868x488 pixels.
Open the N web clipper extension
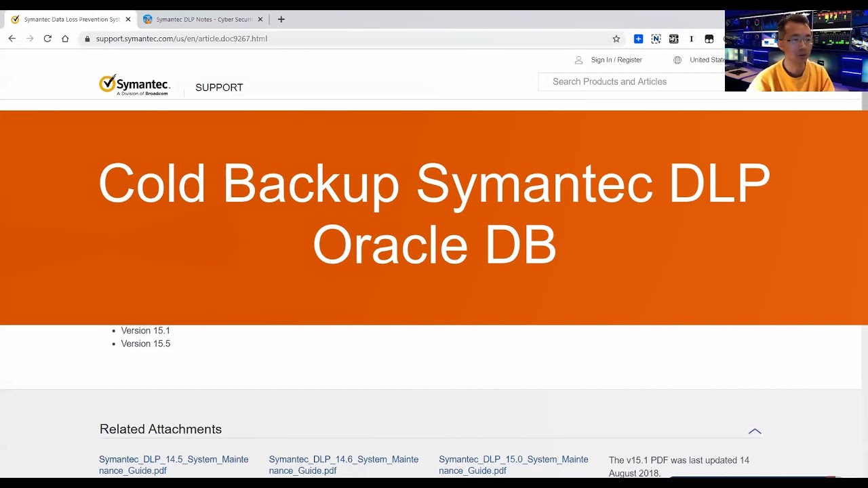[656, 39]
